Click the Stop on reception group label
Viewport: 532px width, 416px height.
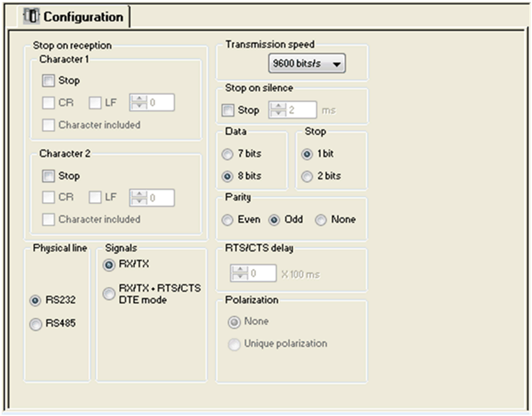coord(72,45)
